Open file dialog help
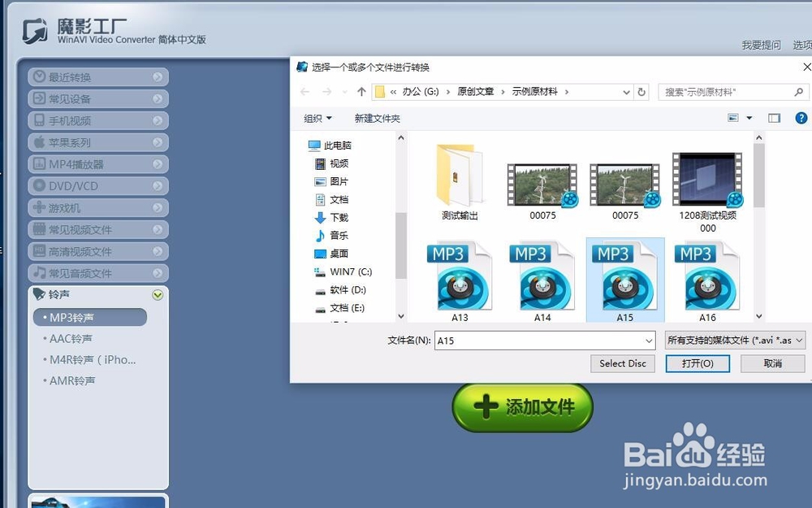 point(801,118)
